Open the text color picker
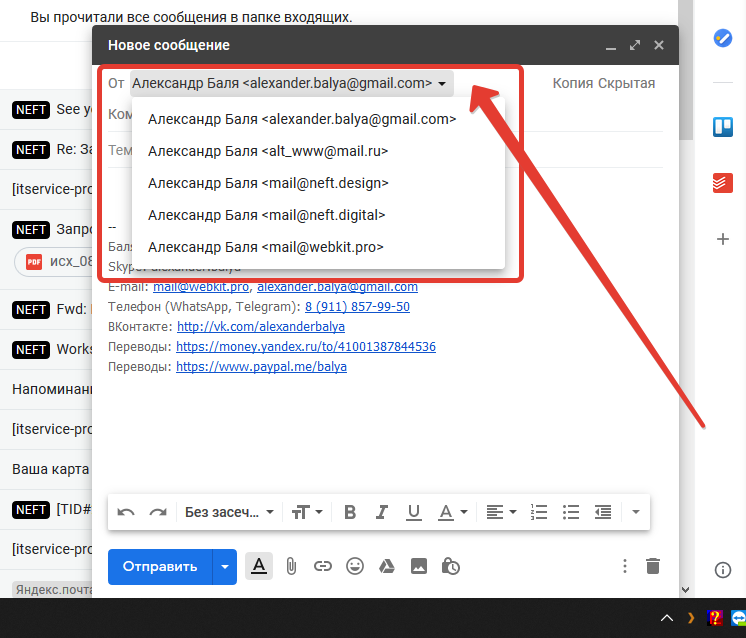 (450, 512)
